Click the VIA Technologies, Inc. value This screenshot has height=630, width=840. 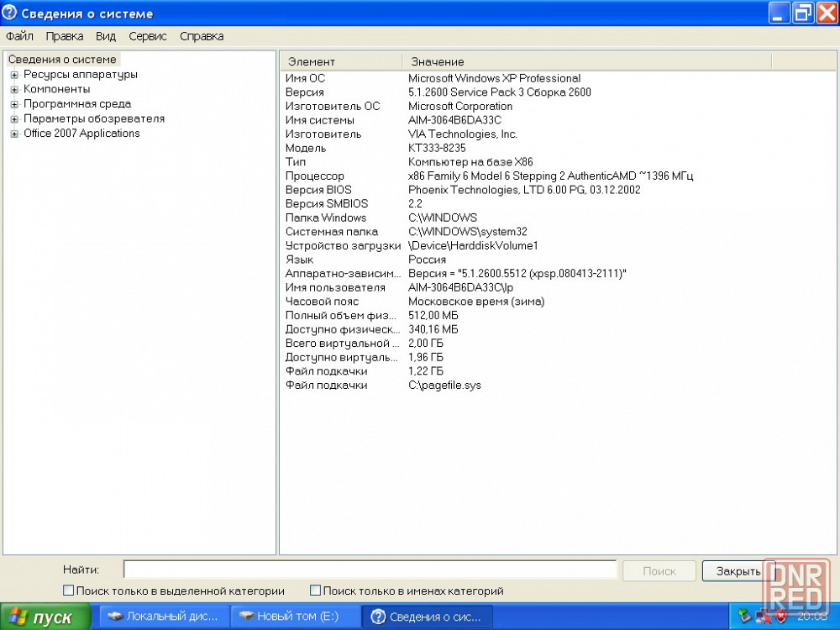(x=463, y=134)
